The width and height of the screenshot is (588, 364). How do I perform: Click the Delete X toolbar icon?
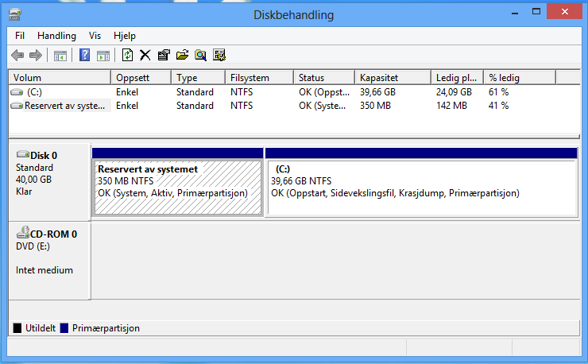[x=145, y=55]
